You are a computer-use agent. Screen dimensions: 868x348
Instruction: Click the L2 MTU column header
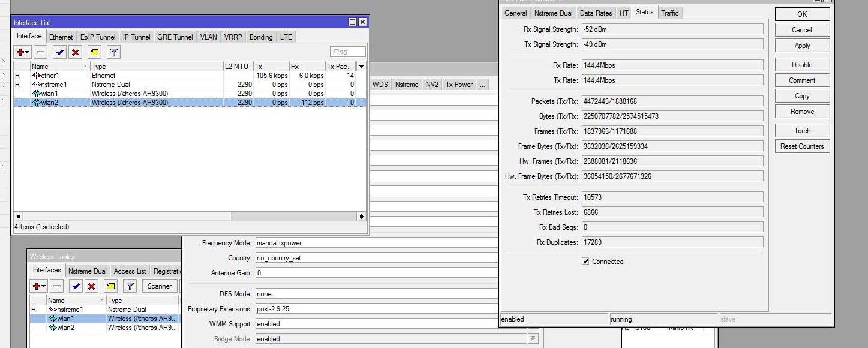pos(238,67)
